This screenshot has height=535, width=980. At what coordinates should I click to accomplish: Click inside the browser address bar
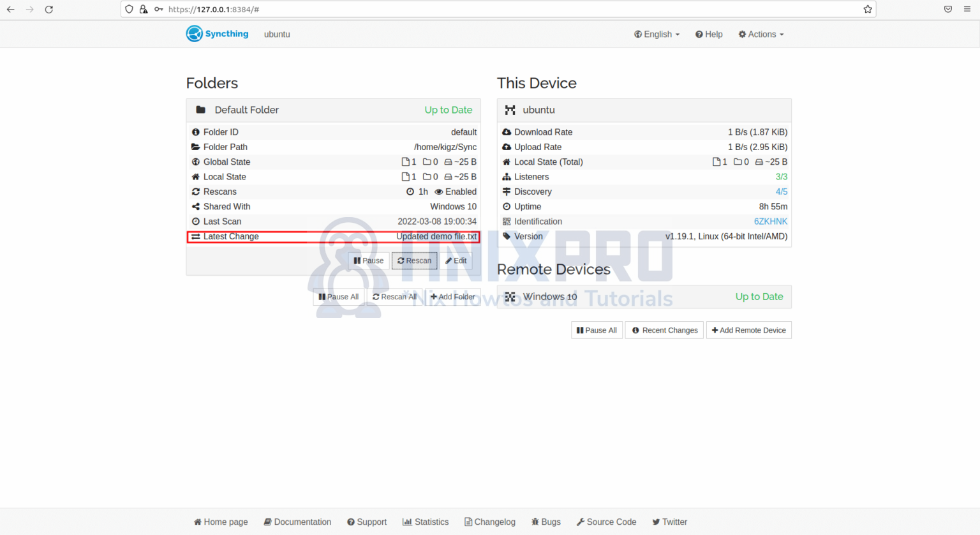tap(447, 10)
